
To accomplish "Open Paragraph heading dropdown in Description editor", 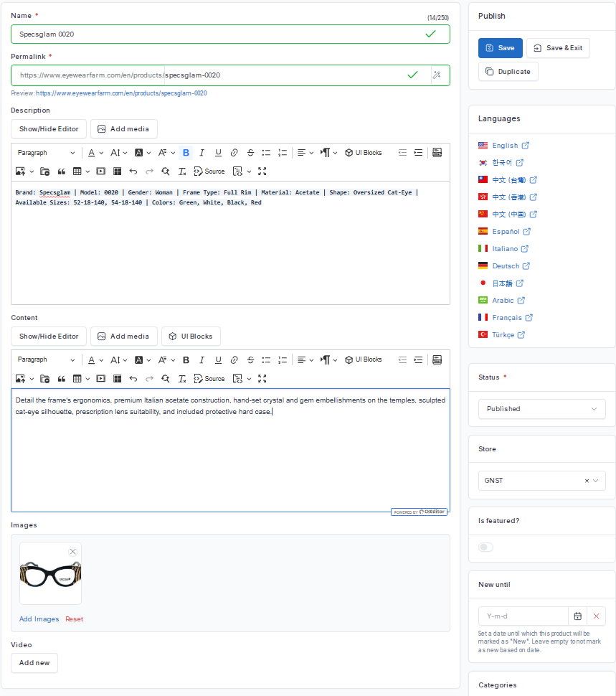I will 46,153.
